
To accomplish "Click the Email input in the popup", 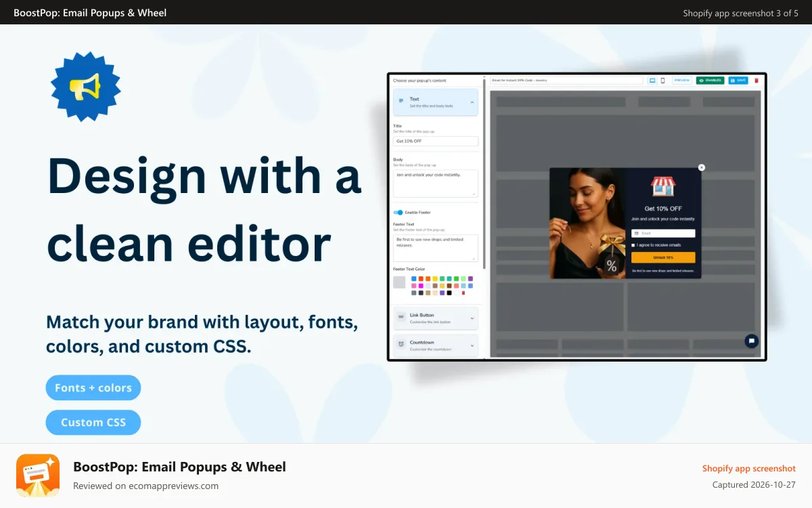I will pos(663,233).
